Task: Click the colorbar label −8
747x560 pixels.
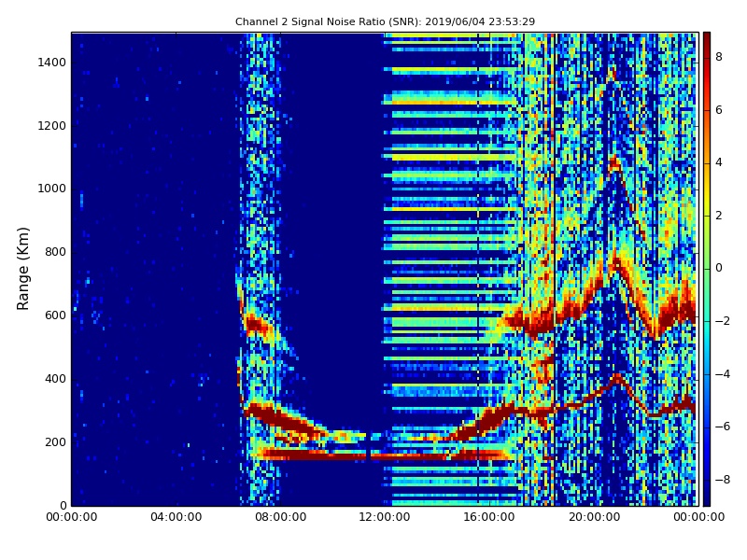Action: (722, 480)
